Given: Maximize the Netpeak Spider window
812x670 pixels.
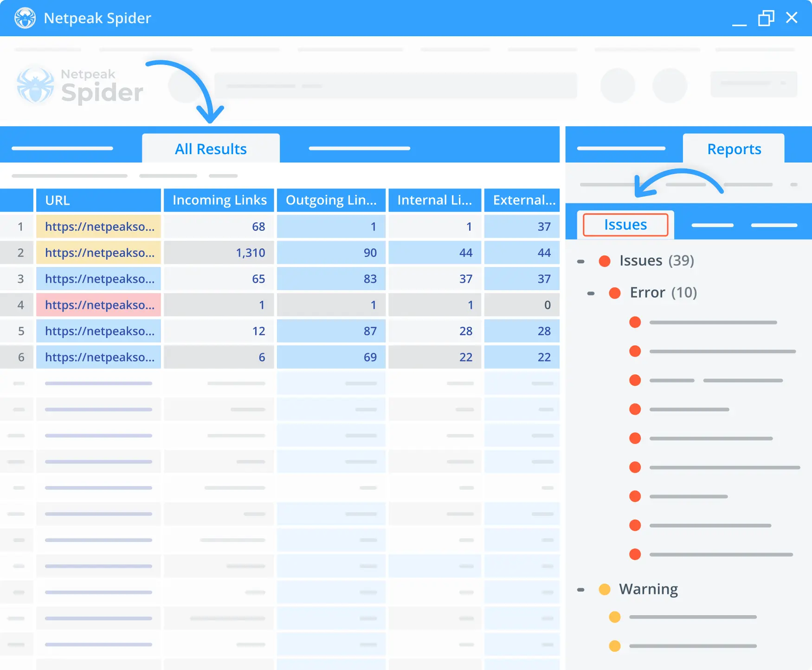Looking at the screenshot, I should point(766,18).
